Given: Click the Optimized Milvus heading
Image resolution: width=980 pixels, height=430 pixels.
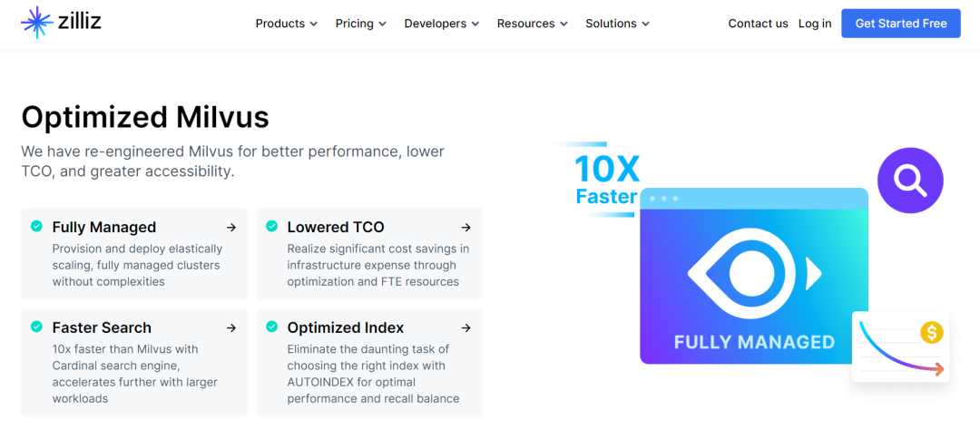Looking at the screenshot, I should [x=145, y=116].
